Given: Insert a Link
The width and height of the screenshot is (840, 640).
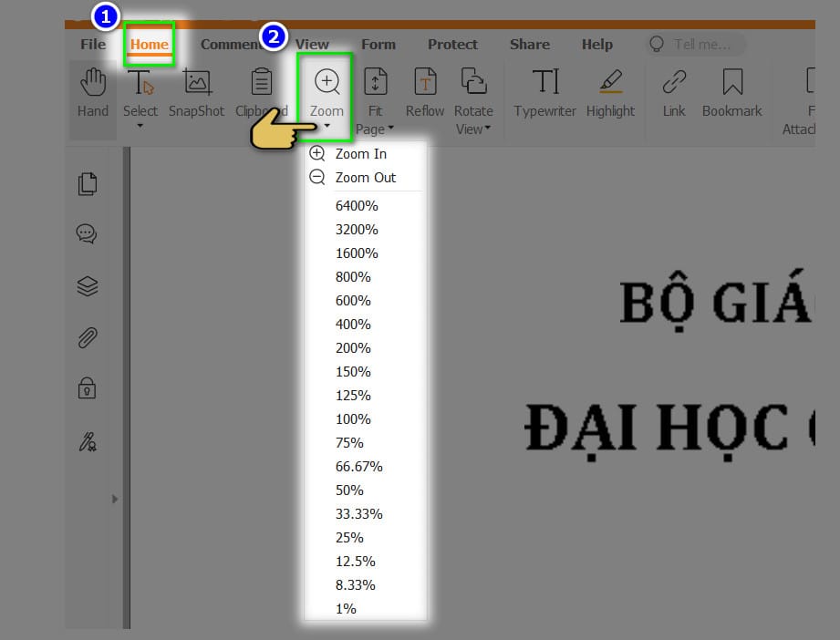Looking at the screenshot, I should [674, 92].
